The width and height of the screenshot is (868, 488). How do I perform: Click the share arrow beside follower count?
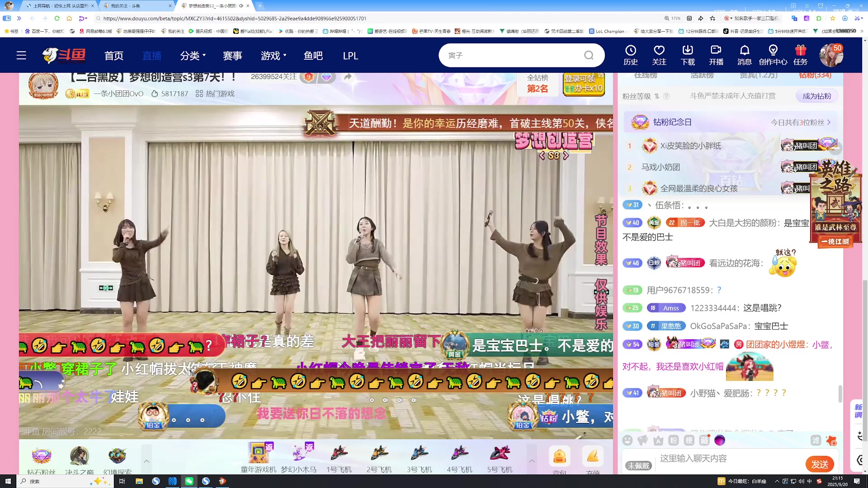pos(348,77)
